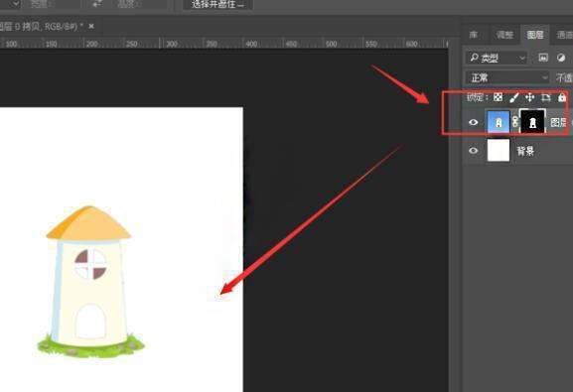Screen dimensions: 573x392
Task: Select the 背景 layer white thumbnail
Action: 499,150
